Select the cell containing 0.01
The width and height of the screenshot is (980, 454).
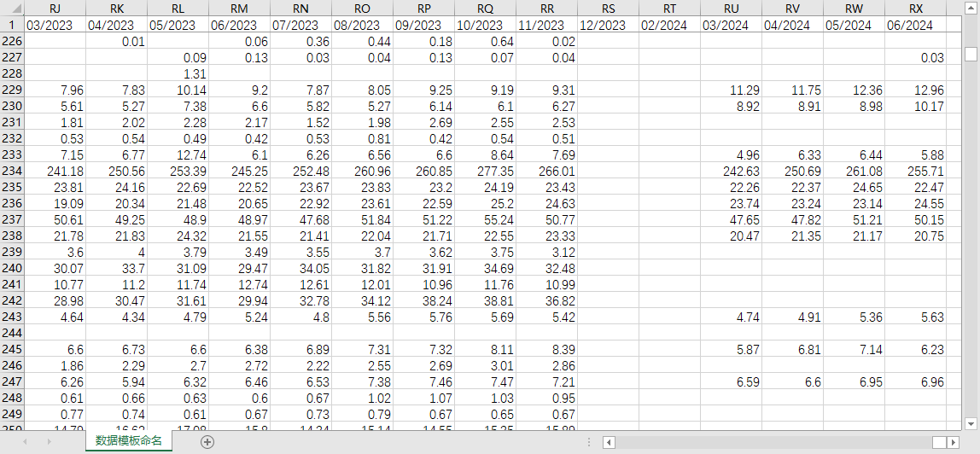[x=116, y=41]
